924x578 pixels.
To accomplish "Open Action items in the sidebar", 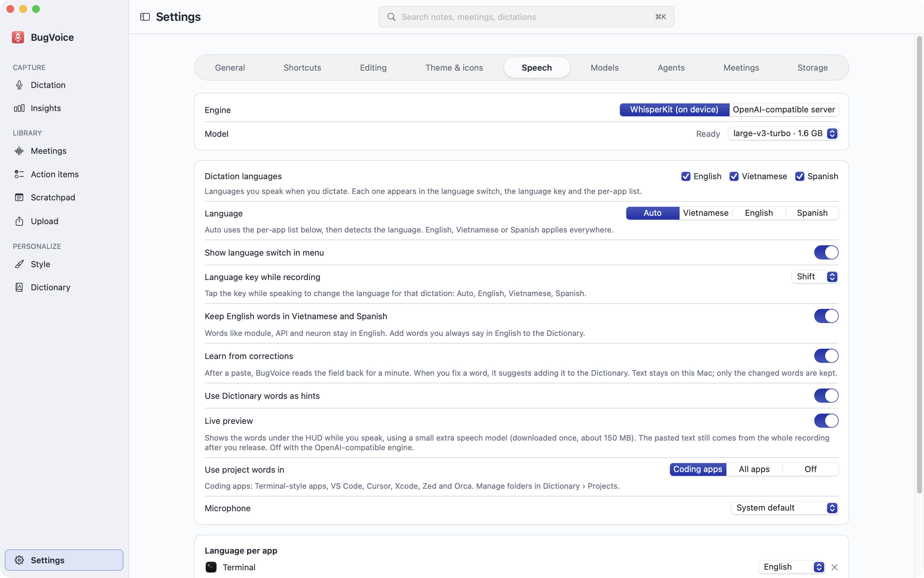I will point(64,174).
